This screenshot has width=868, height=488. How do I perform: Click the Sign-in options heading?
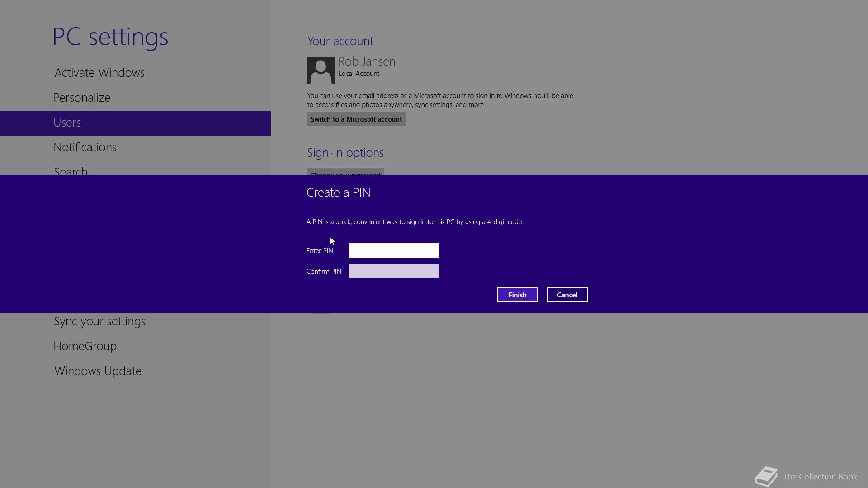(345, 153)
